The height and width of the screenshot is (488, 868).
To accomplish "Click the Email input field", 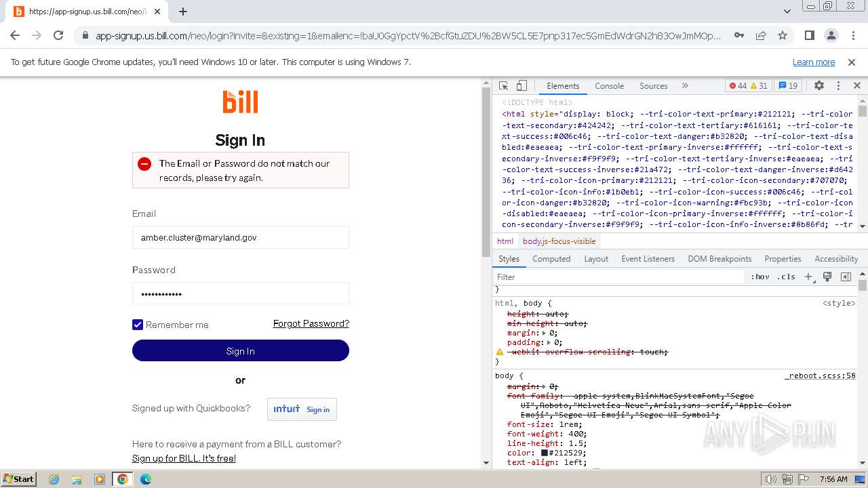I will click(x=241, y=237).
